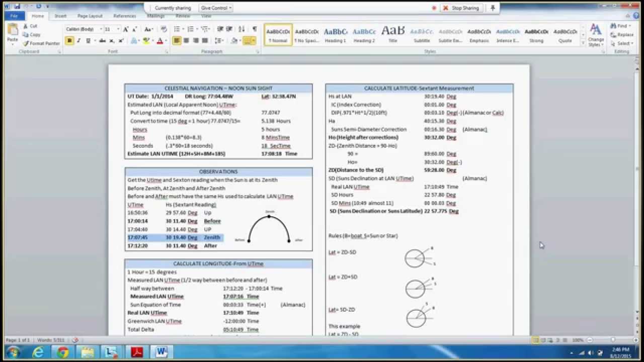Click the Stop Sharing button
Viewport: 644px width, 362px height.
pyautogui.click(x=461, y=8)
